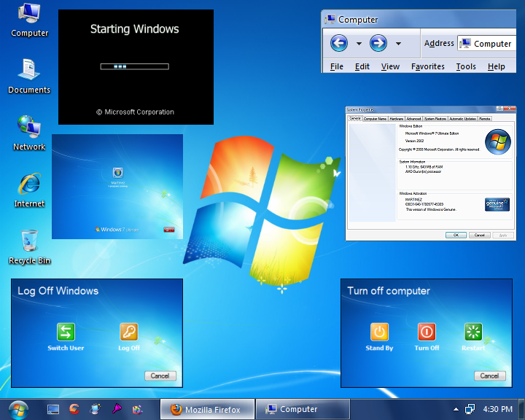
Task: Cancel the Turn off computer dialog
Action: tap(490, 376)
